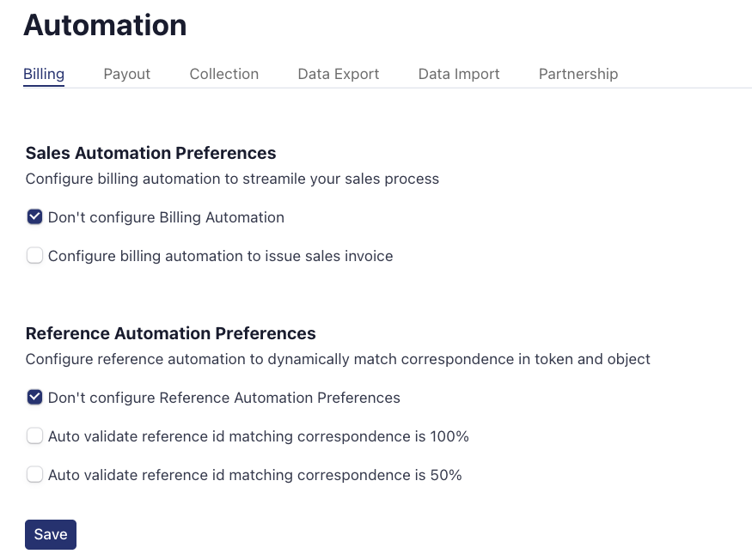This screenshot has height=560, width=752.
Task: Click the active Billing tab
Action: click(44, 74)
